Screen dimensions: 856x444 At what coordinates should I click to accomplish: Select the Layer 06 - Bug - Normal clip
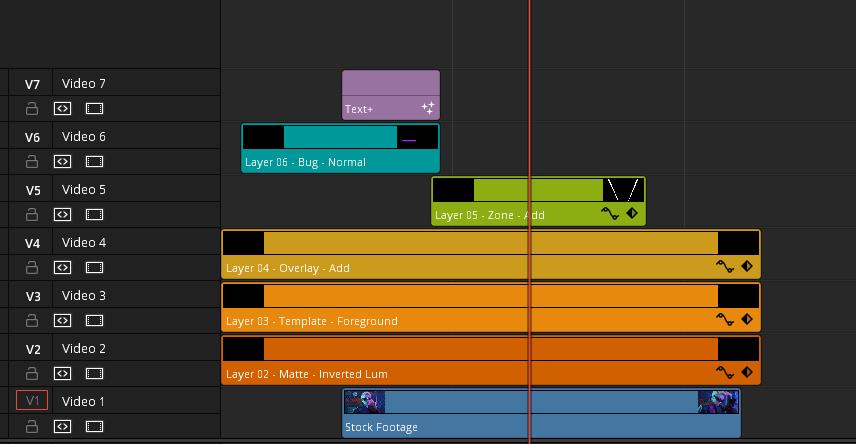pyautogui.click(x=340, y=148)
